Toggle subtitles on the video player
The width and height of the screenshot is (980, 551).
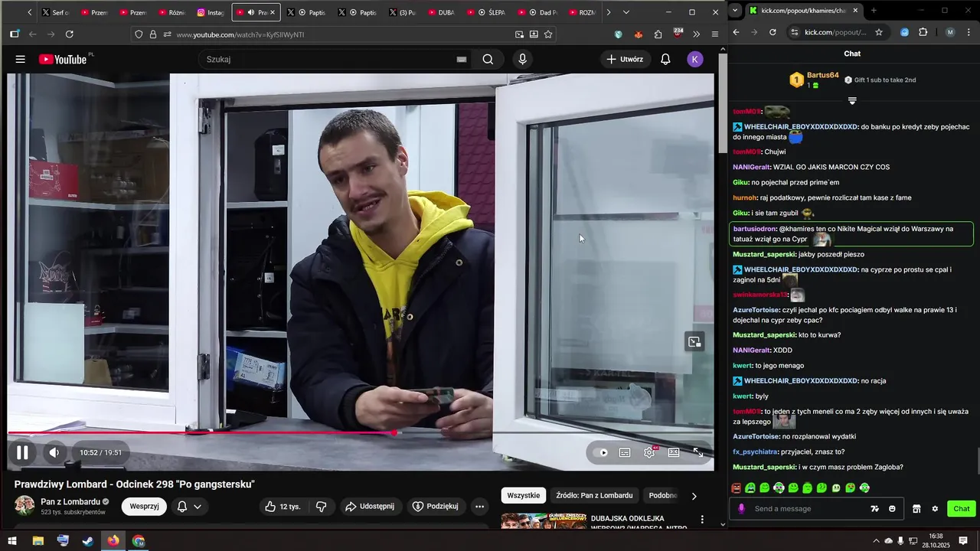[x=625, y=452]
